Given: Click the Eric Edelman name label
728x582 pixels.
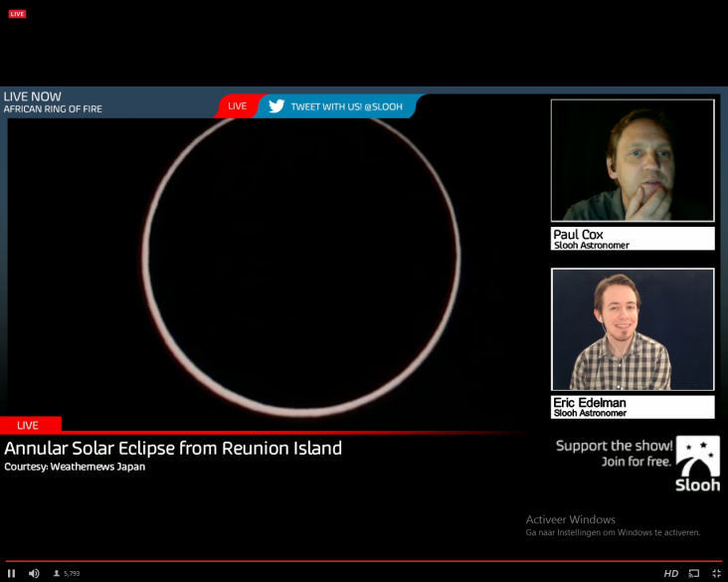Looking at the screenshot, I should 633,407.
